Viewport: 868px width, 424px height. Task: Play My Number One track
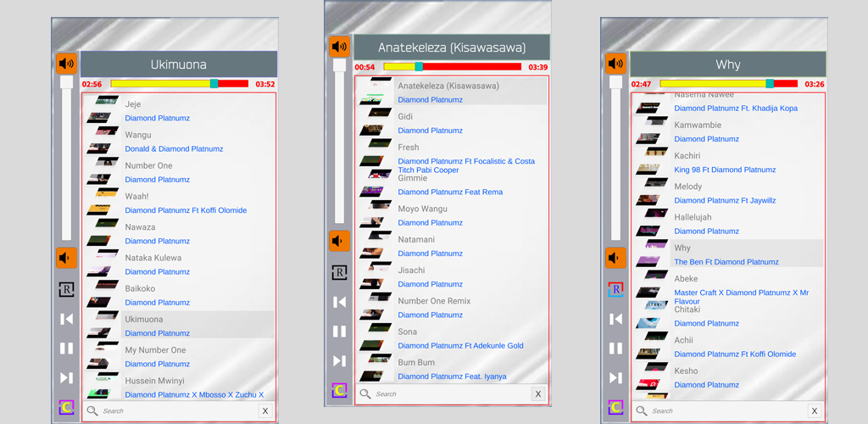178,356
